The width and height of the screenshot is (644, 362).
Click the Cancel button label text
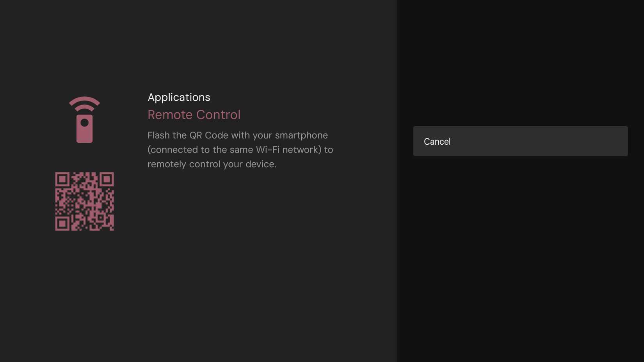point(437,142)
